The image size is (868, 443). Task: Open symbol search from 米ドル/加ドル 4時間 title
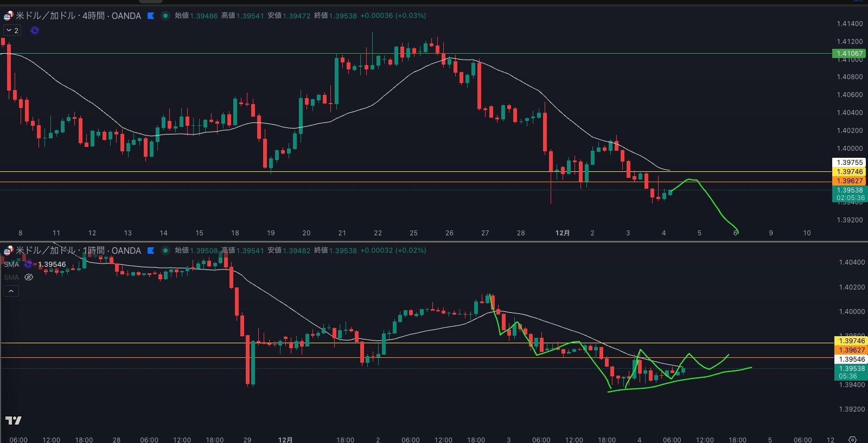click(x=78, y=16)
